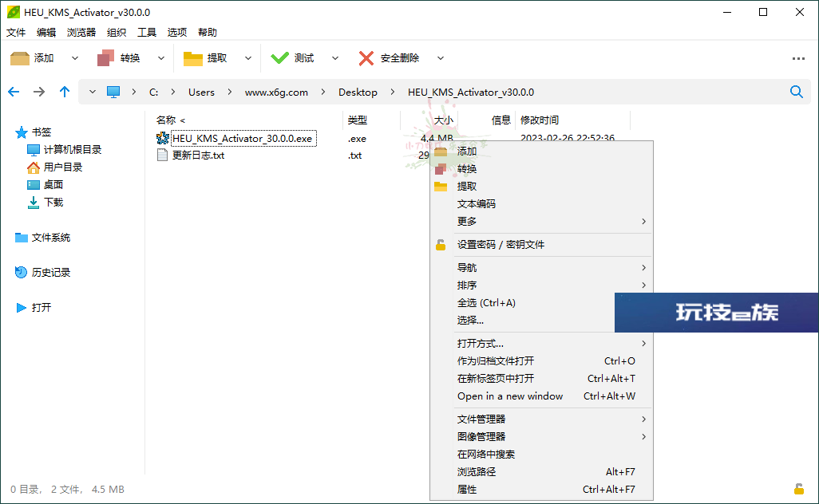Click the folder icon beside context menu 提取
The width and height of the screenshot is (819, 504).
click(x=441, y=187)
